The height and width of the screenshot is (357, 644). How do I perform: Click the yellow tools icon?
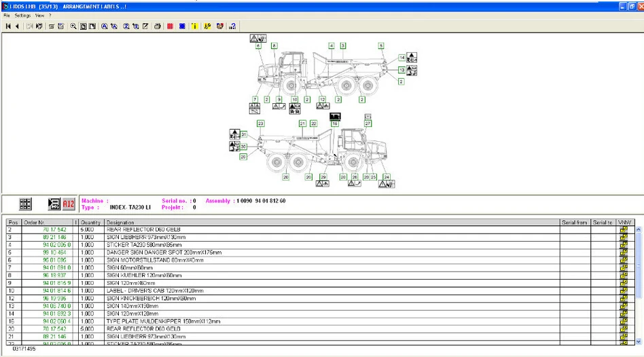click(207, 26)
